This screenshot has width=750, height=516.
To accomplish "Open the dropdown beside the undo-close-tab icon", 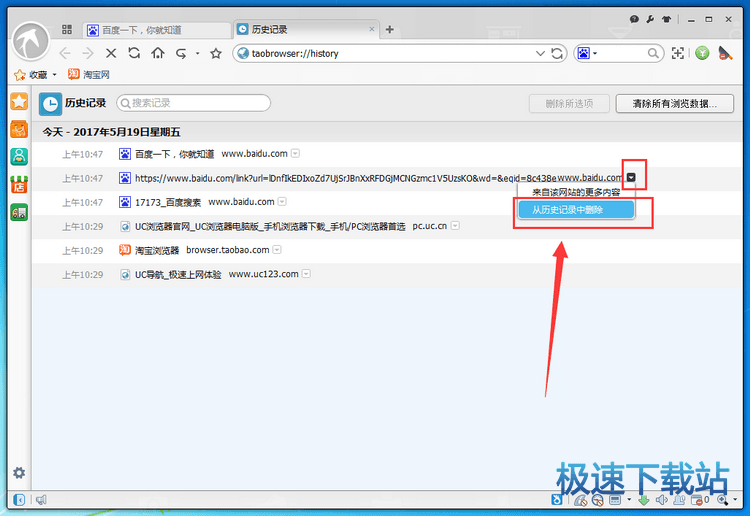I will tap(197, 54).
